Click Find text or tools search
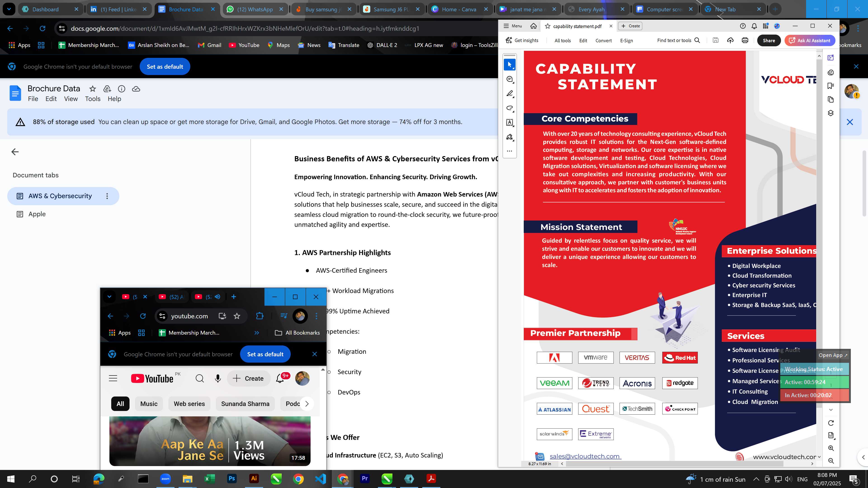868x488 pixels. (679, 40)
